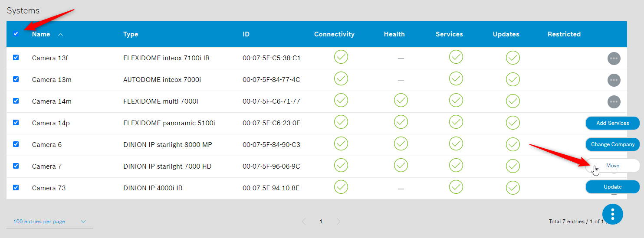Image resolution: width=644 pixels, height=238 pixels.
Task: Click the blue floating three-dot action button
Action: click(x=612, y=214)
